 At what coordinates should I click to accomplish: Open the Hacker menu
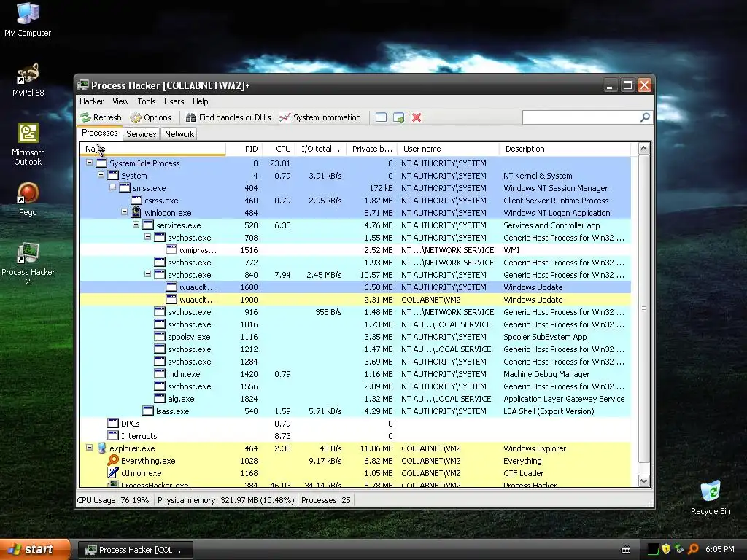click(91, 101)
